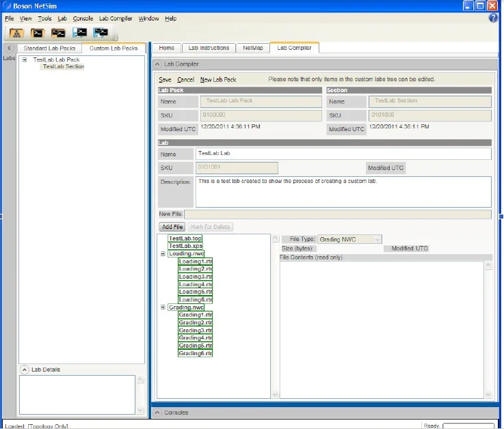Select TestLab.xps in the file tree

point(185,246)
